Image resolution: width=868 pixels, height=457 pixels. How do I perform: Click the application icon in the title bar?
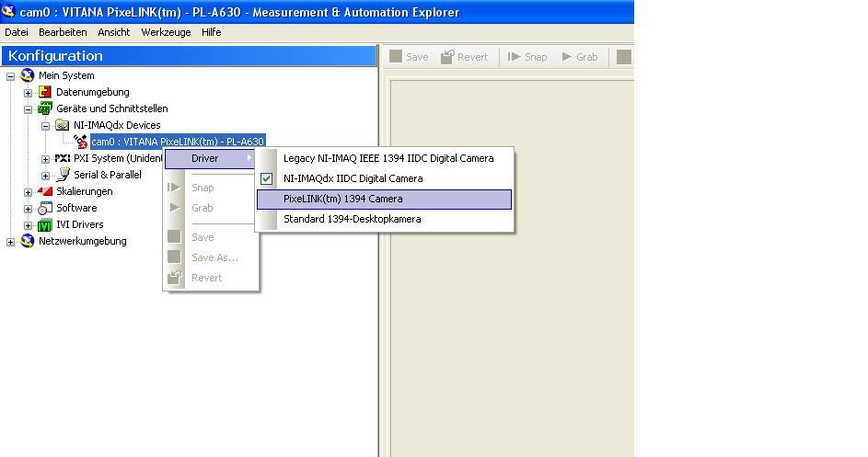pyautogui.click(x=8, y=11)
